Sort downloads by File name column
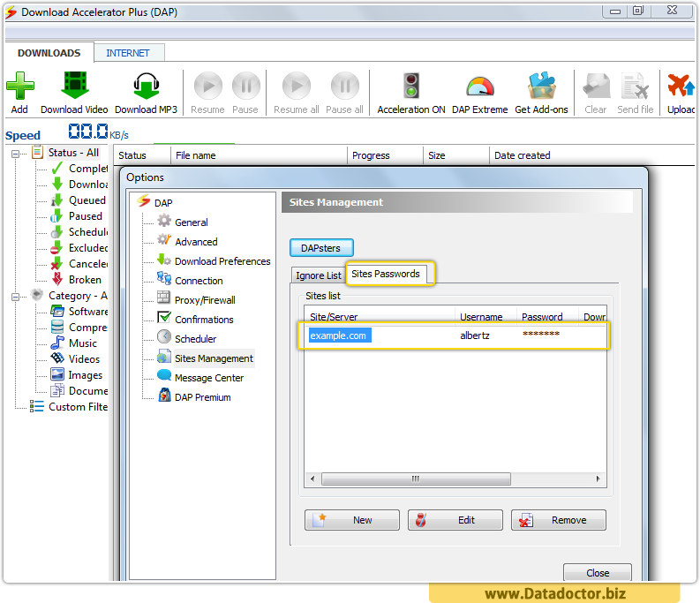The width and height of the screenshot is (700, 603). pos(259,155)
